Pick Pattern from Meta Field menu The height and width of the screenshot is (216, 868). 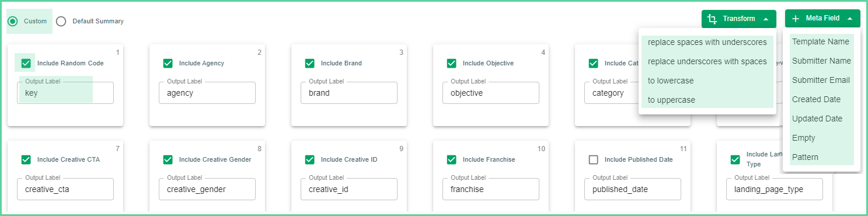821,157
